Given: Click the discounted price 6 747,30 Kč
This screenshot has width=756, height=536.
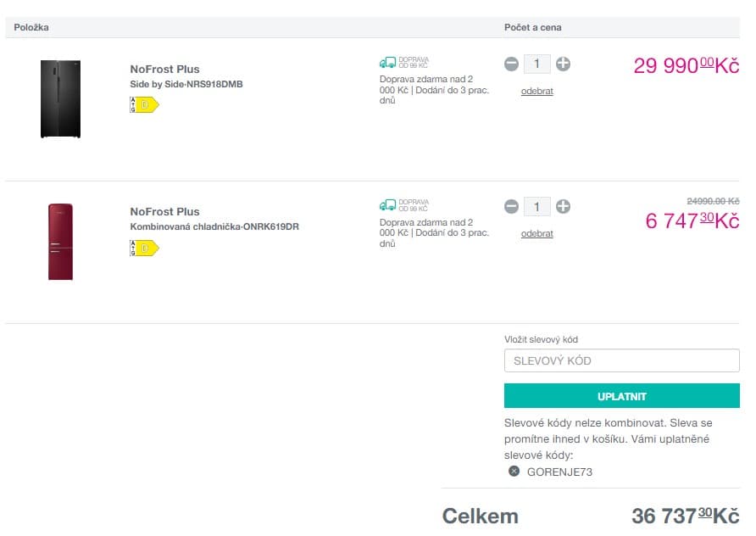Looking at the screenshot, I should click(x=691, y=219).
